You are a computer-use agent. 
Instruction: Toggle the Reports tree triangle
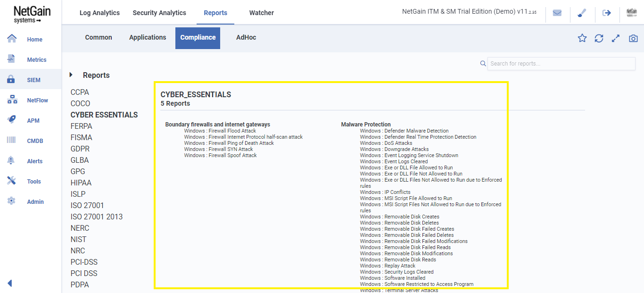click(x=71, y=75)
